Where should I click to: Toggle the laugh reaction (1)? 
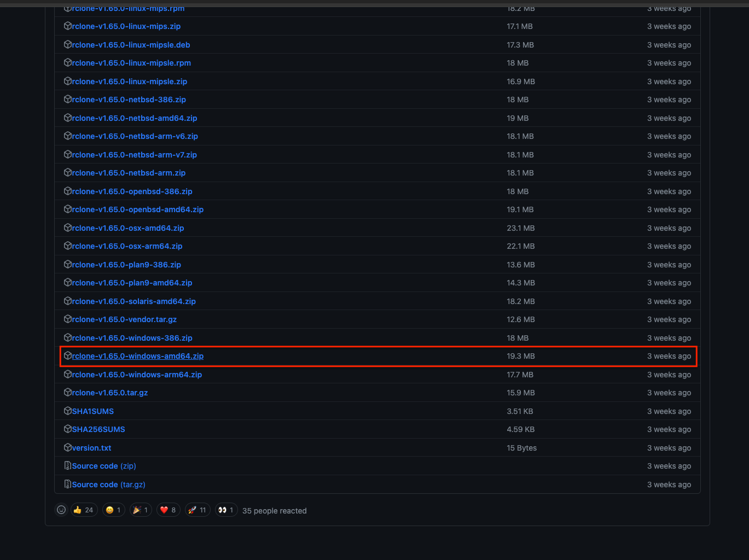tap(114, 510)
